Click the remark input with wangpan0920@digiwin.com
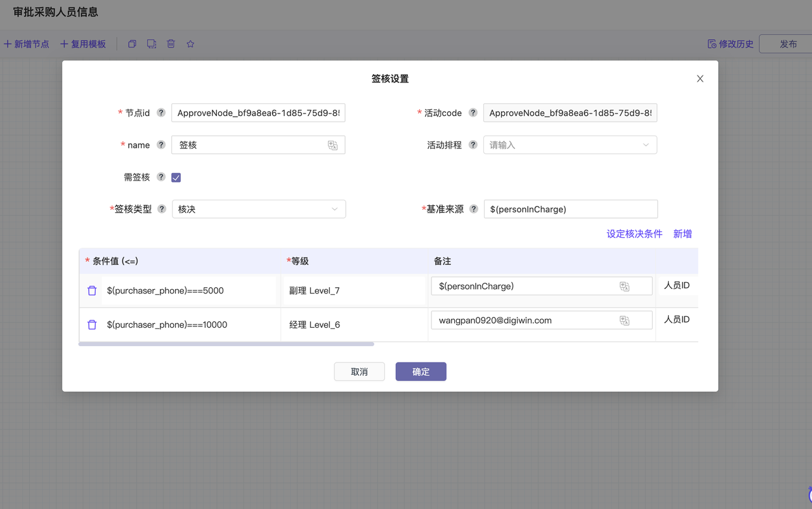 (542, 320)
